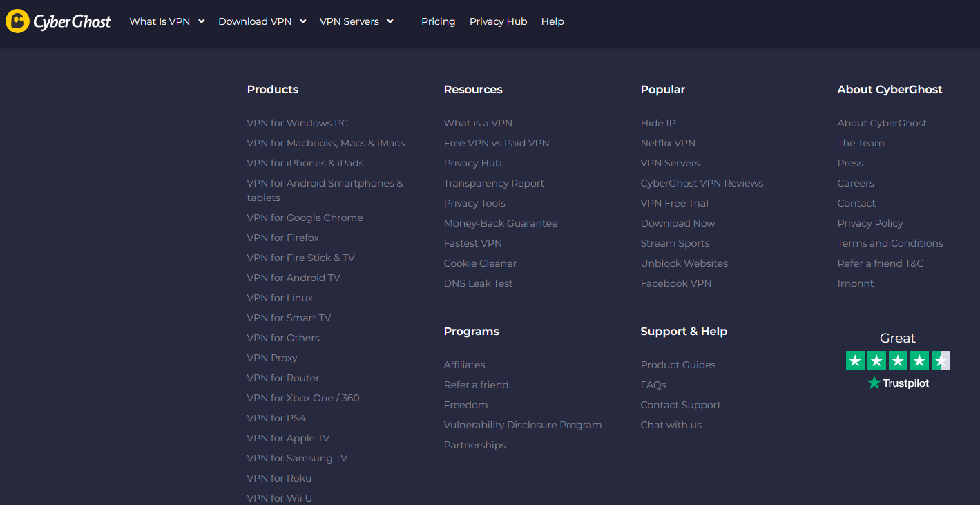Viewport: 980px width, 505px height.
Task: Open VPN for Android Smartphones & tablets
Action: coord(325,190)
